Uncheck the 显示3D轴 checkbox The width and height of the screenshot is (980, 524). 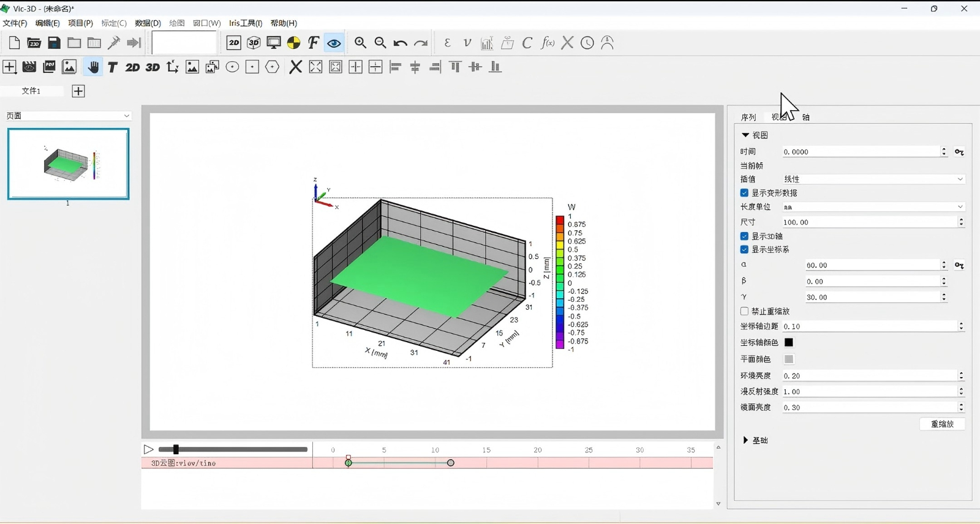(x=744, y=236)
